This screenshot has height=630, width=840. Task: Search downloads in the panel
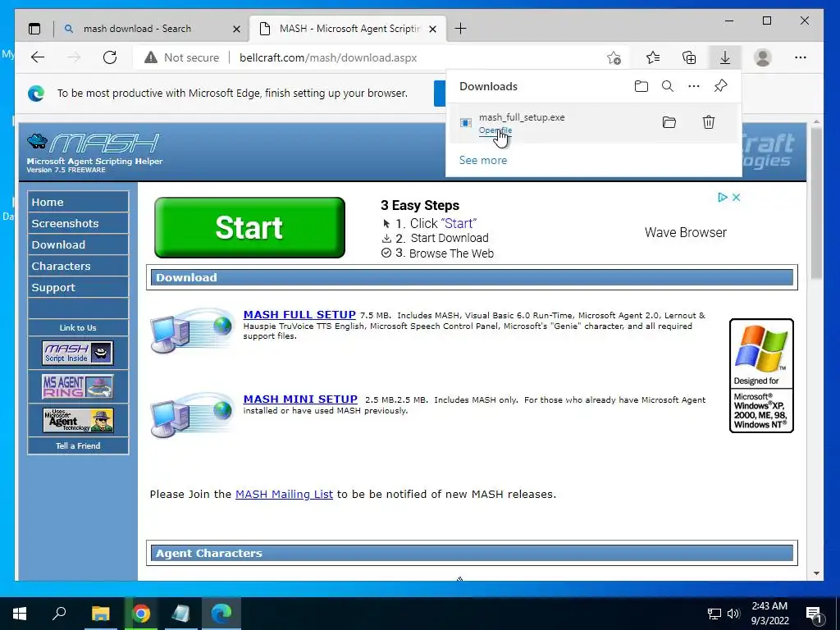pyautogui.click(x=668, y=86)
